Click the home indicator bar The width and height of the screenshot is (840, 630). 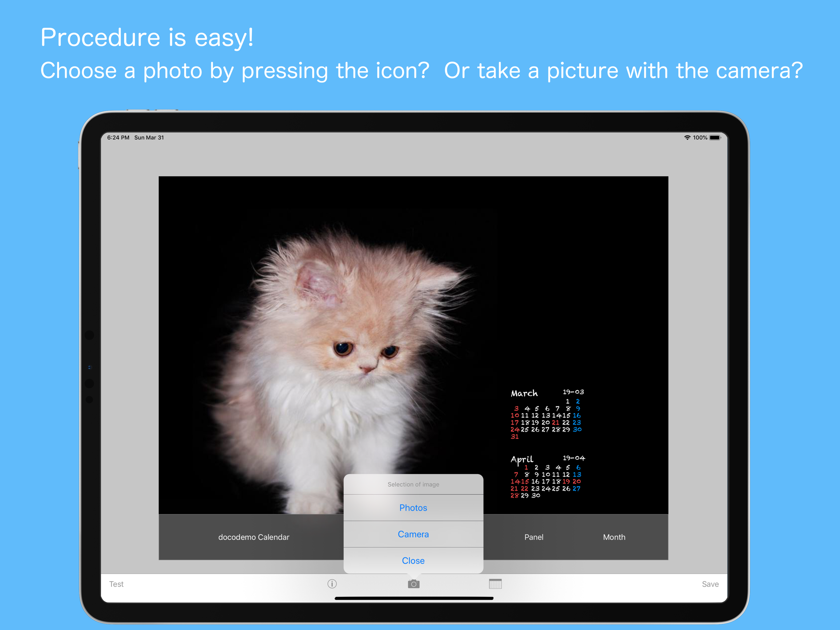pos(414,598)
